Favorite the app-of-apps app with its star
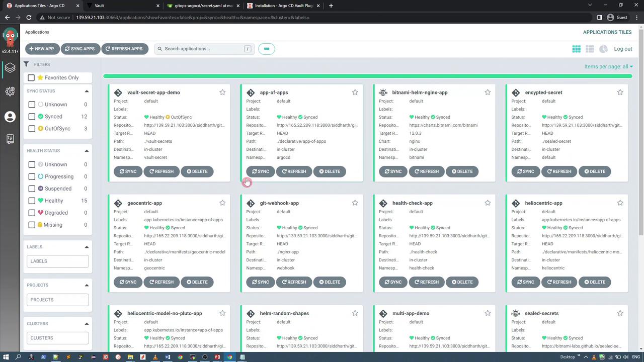 pos(355,93)
